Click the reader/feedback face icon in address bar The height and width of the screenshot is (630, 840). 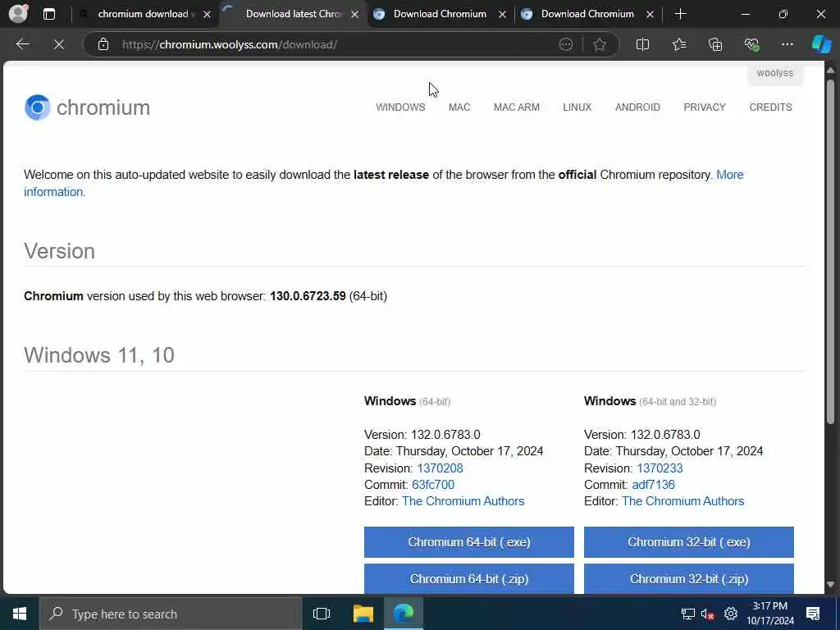tap(566, 44)
